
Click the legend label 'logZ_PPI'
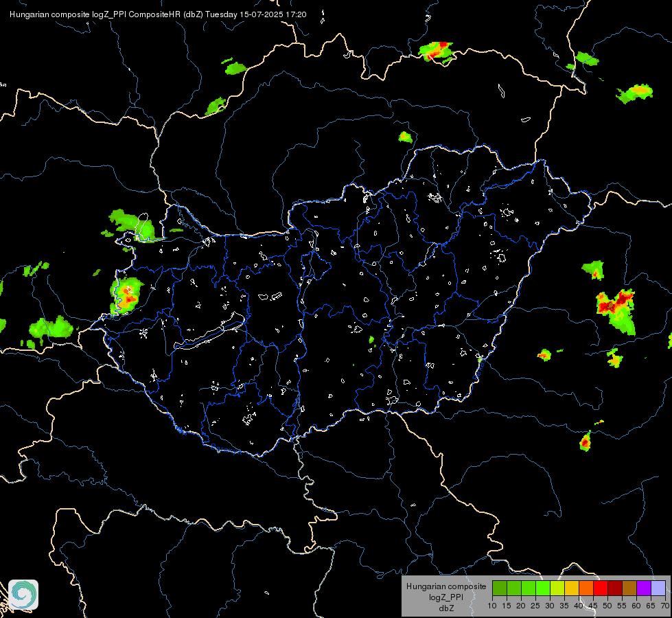(446, 597)
